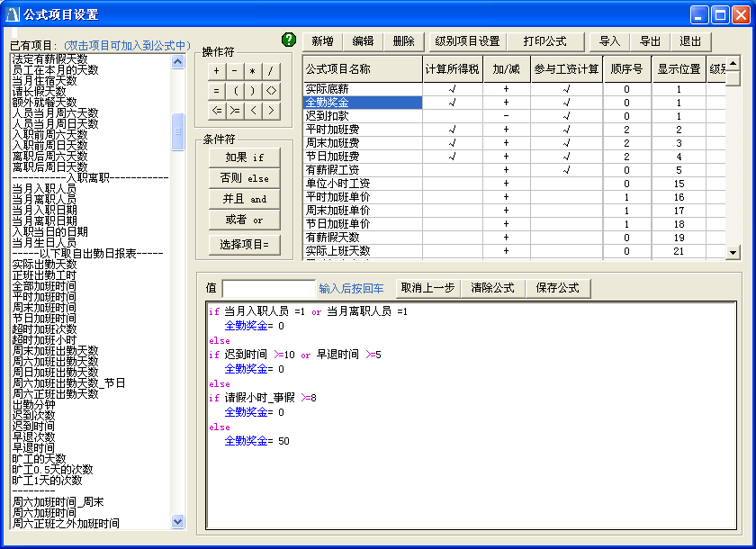The image size is (756, 549).
Task: Click the 顺序号 column header
Action: [x=626, y=69]
